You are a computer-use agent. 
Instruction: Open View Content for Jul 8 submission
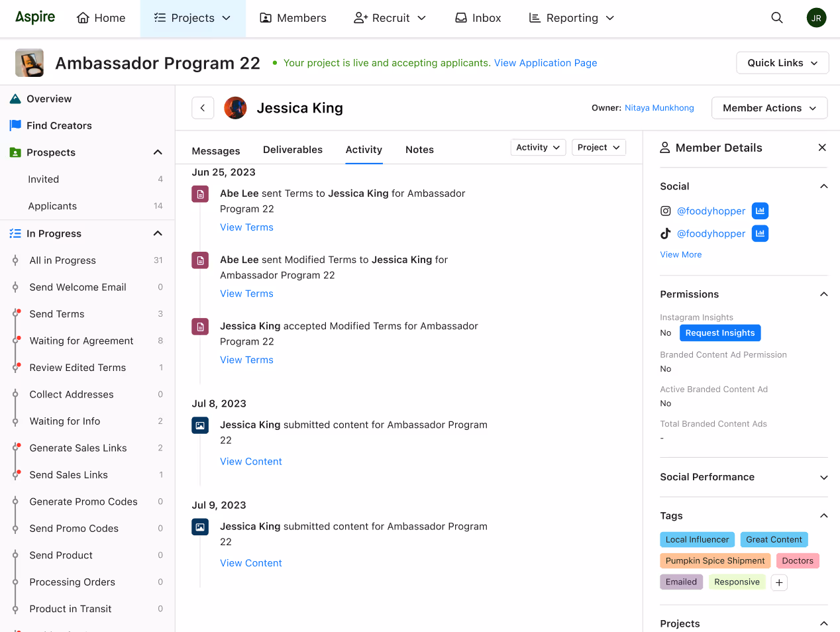point(250,461)
